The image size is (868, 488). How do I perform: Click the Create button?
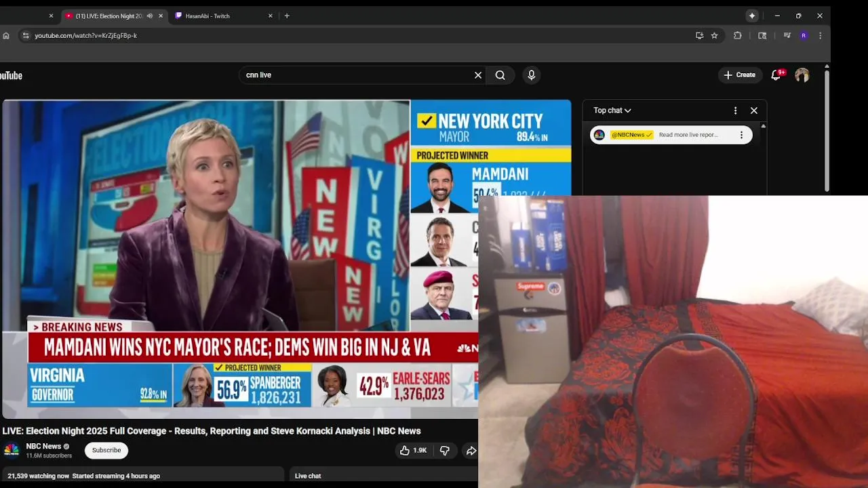pyautogui.click(x=740, y=75)
